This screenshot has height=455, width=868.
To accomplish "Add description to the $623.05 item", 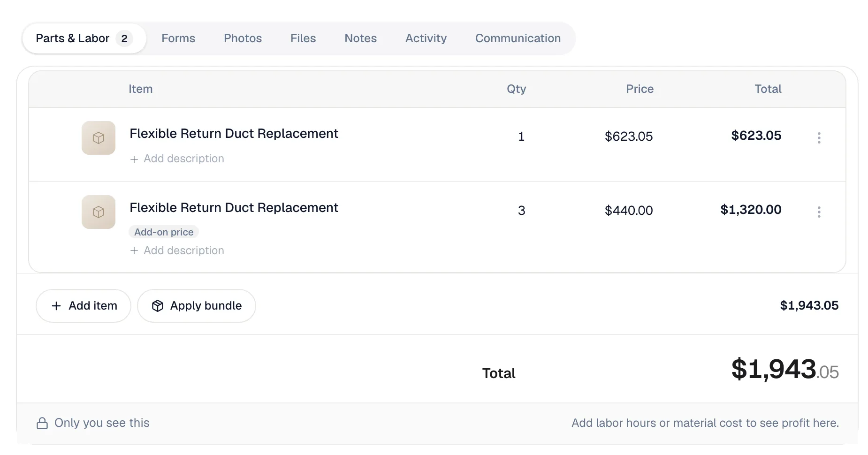I will pos(177,159).
